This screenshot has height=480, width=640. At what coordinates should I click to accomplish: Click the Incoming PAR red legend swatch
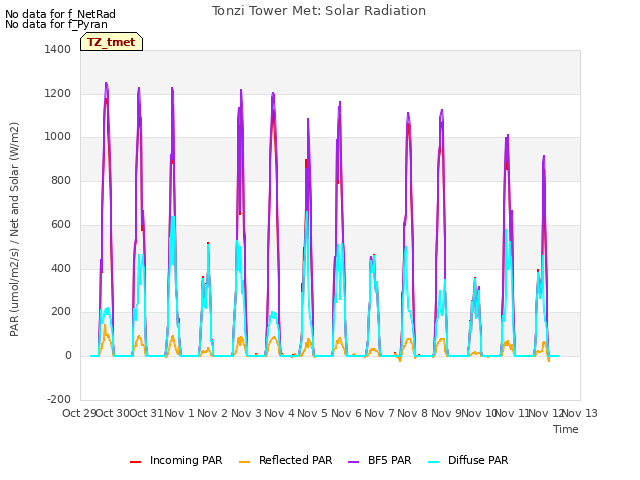click(x=136, y=462)
